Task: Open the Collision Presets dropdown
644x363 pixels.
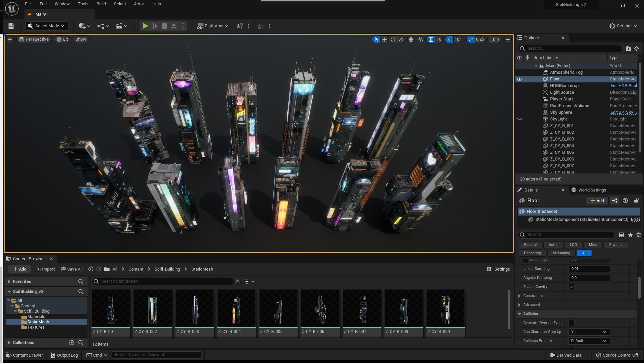Action: tap(588, 341)
